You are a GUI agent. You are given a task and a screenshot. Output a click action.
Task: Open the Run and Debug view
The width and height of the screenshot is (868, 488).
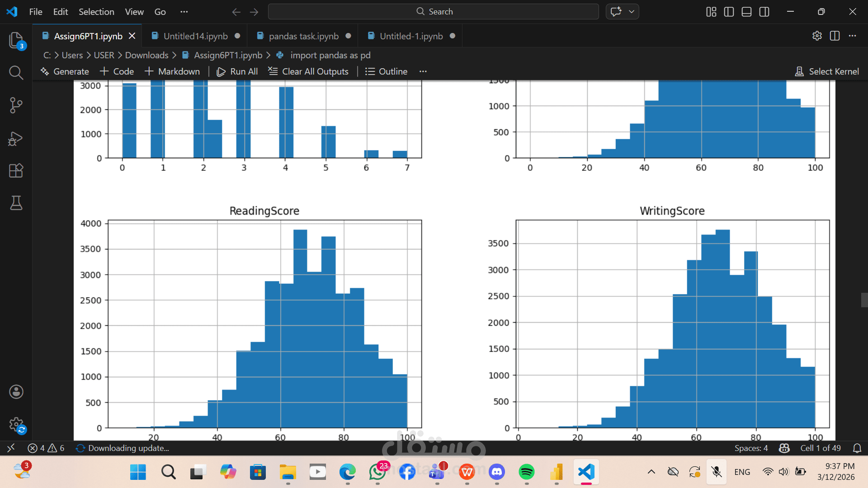pos(16,138)
